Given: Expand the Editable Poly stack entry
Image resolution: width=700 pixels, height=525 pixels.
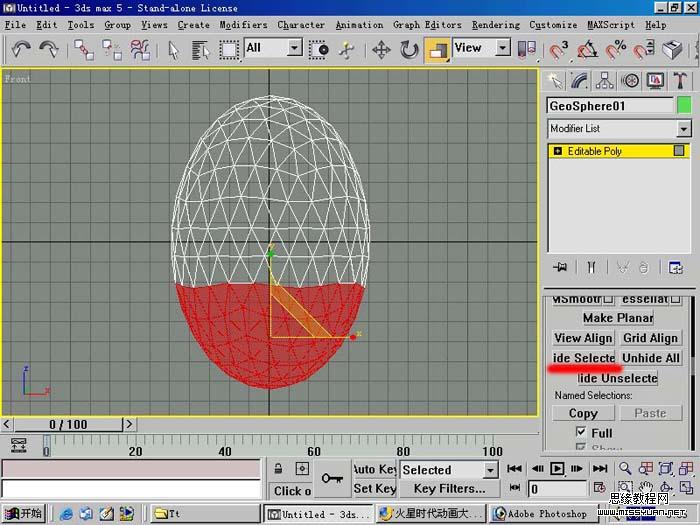Looking at the screenshot, I should click(x=558, y=151).
